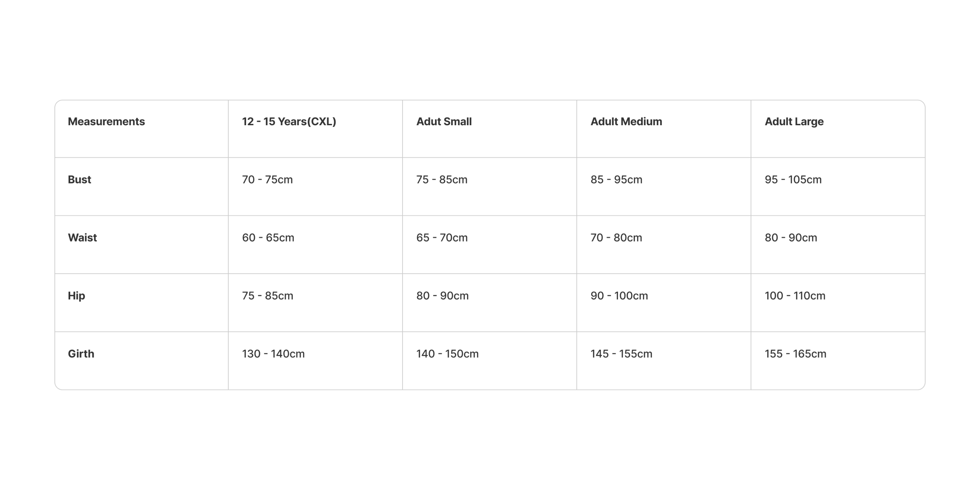
Task: Select the 90 - 100cm hip cell
Action: [618, 296]
